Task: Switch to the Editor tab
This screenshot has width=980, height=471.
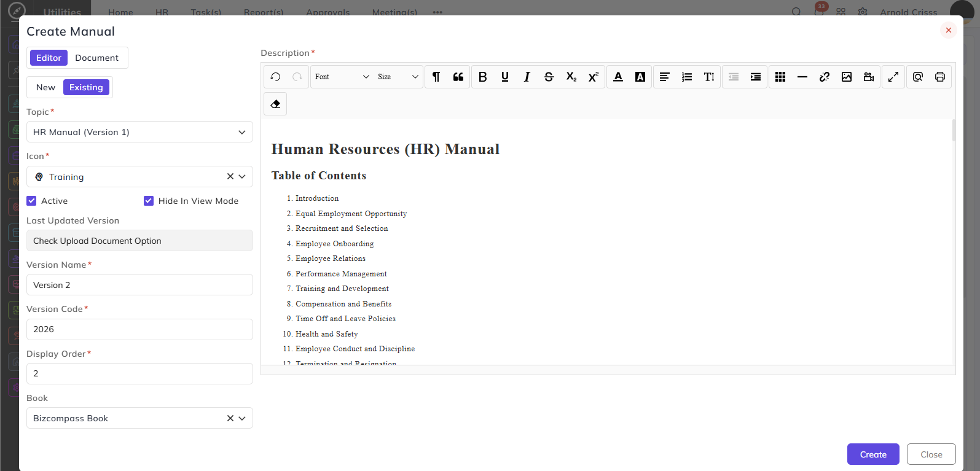Action: click(49, 58)
